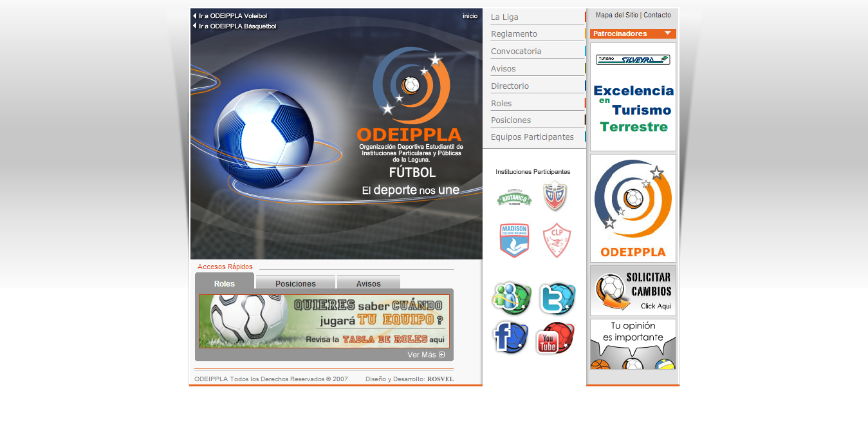This screenshot has width=868, height=434.
Task: Open the YouTube social icon
Action: tap(555, 338)
